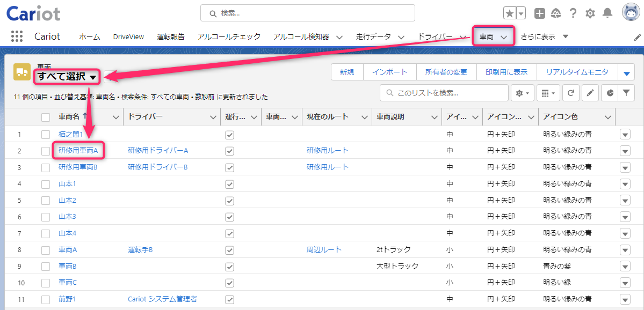Click 所有者の変更 button
Screen dimensions: 644x310
(446, 72)
